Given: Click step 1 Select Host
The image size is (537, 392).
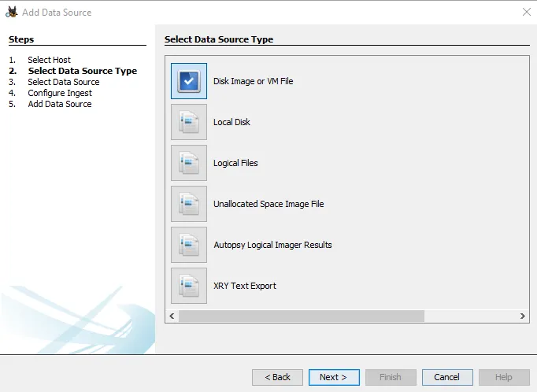Looking at the screenshot, I should click(49, 60).
